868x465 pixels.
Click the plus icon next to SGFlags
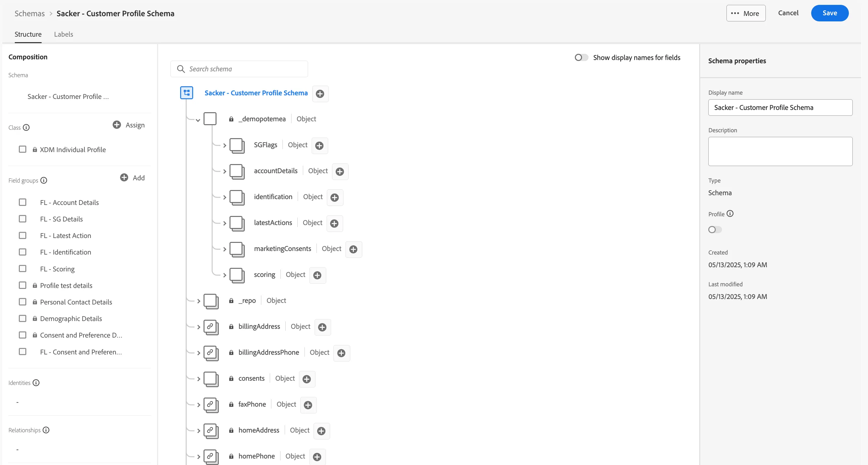(319, 146)
